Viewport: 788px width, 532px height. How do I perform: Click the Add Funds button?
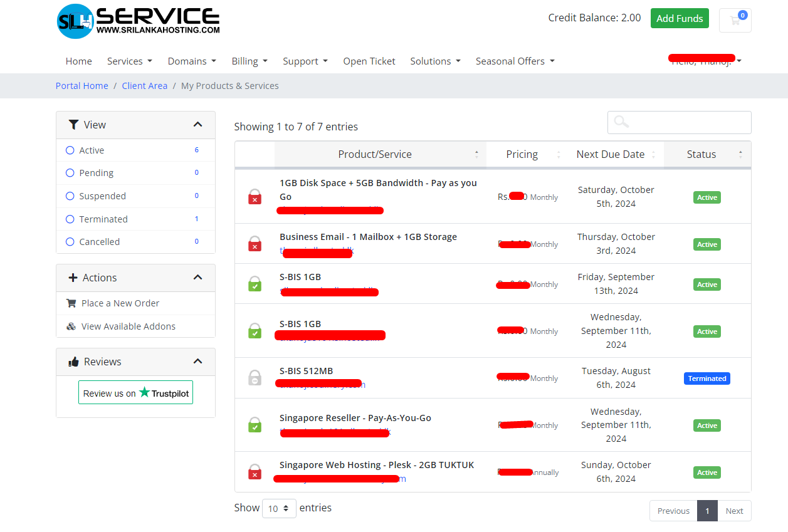(x=680, y=18)
